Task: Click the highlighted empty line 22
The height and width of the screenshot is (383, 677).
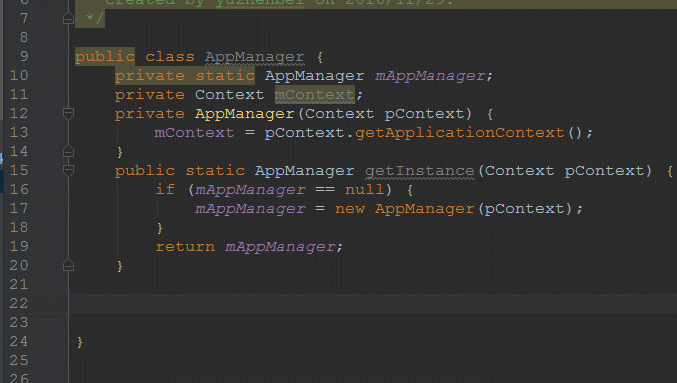Action: 373,304
